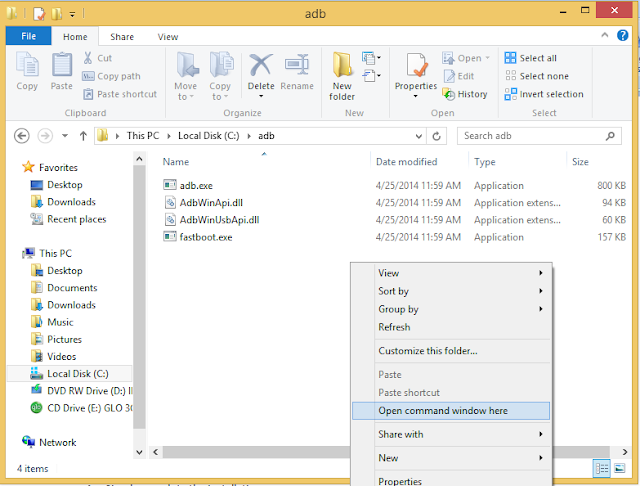Expand the Delete options arrow
The width and height of the screenshot is (640, 486).
pyautogui.click(x=261, y=96)
